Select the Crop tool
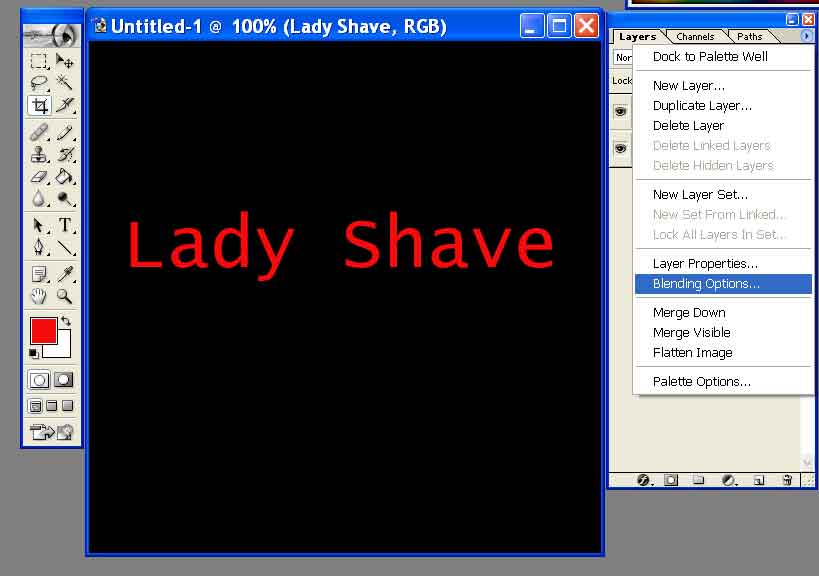The width and height of the screenshot is (819, 576). click(x=39, y=105)
